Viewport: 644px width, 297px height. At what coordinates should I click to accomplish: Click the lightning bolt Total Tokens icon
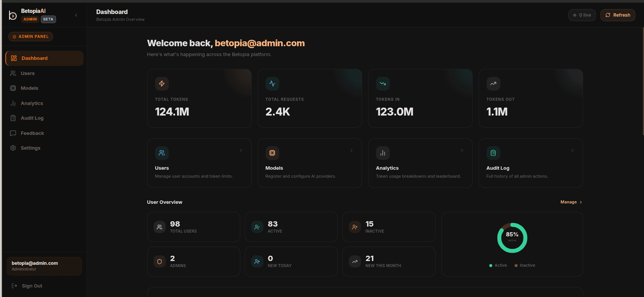162,84
